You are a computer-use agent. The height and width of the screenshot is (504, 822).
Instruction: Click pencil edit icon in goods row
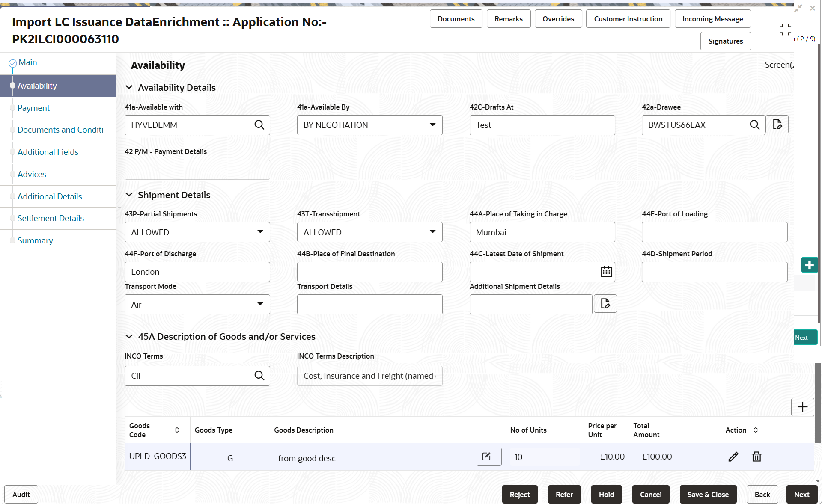pyautogui.click(x=733, y=457)
